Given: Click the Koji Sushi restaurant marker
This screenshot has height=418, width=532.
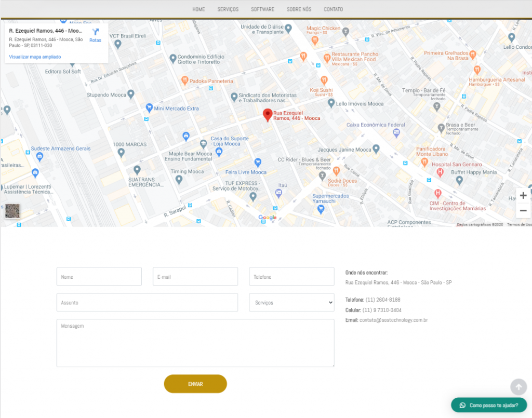Looking at the screenshot, I should point(324,80).
